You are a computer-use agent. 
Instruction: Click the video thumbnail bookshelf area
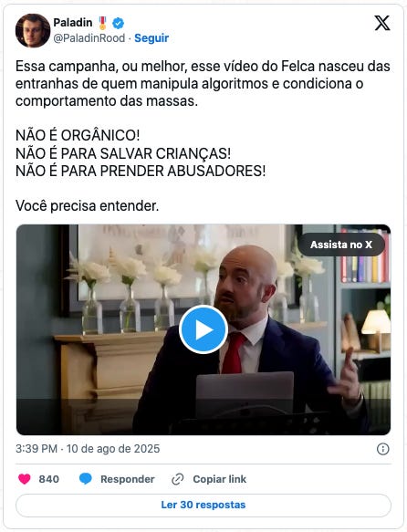pos(365,256)
